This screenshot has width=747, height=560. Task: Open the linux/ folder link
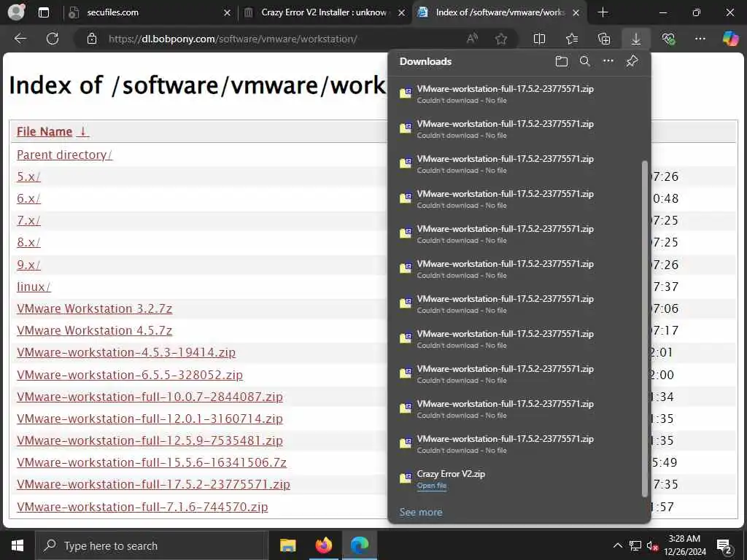point(34,287)
